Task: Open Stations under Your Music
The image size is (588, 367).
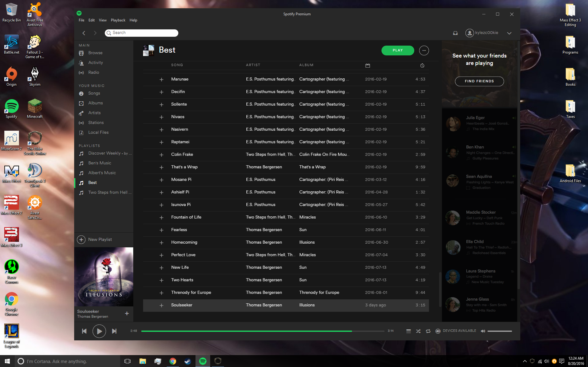Action: pos(96,123)
